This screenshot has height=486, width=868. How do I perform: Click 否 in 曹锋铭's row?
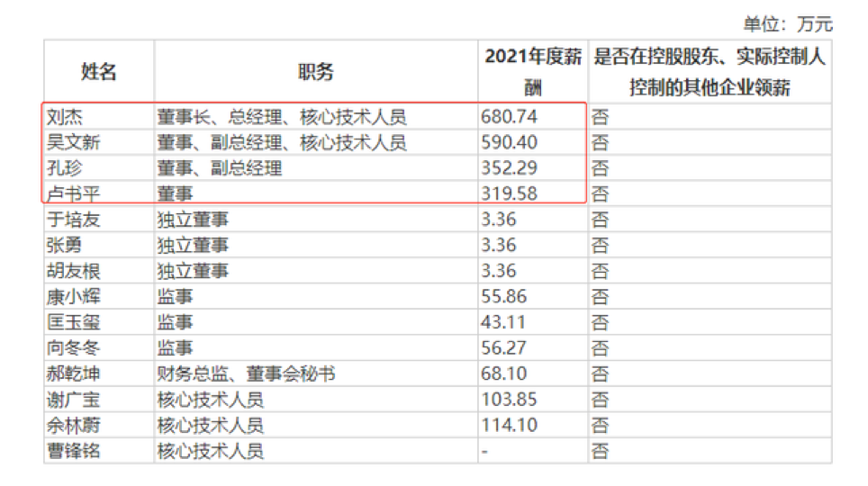coord(601,451)
